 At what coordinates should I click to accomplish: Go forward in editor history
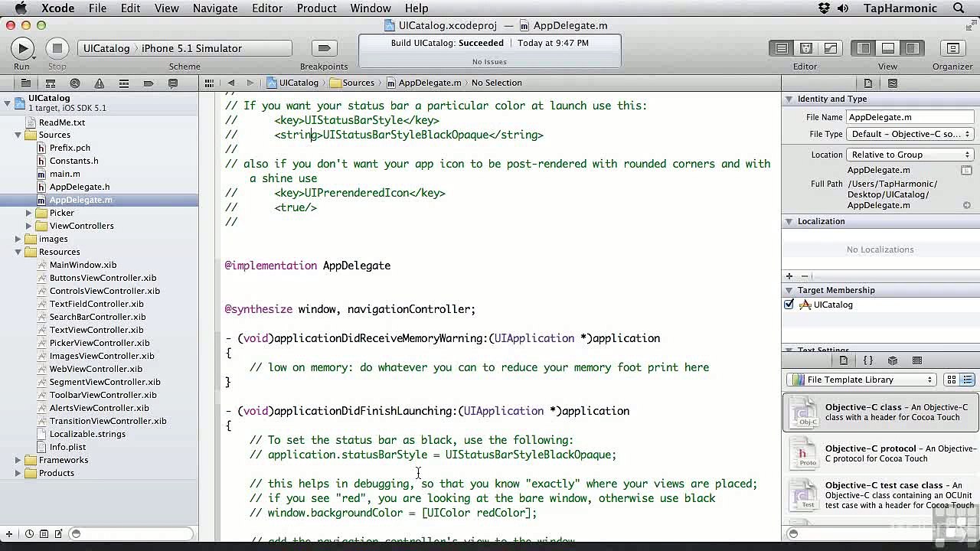[250, 83]
